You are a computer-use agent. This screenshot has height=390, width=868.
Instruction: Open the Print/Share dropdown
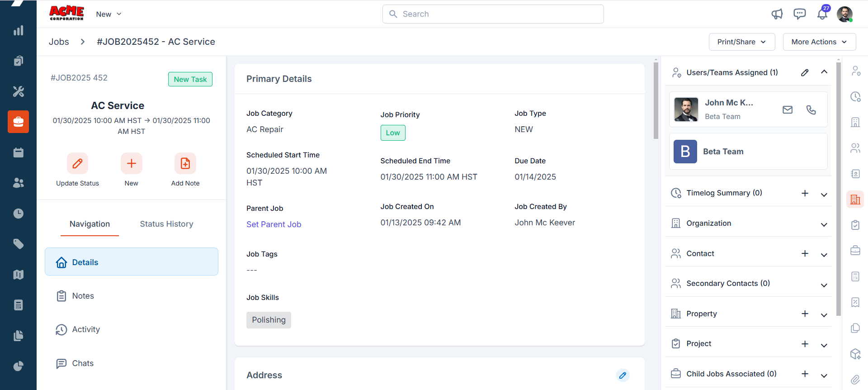click(741, 42)
